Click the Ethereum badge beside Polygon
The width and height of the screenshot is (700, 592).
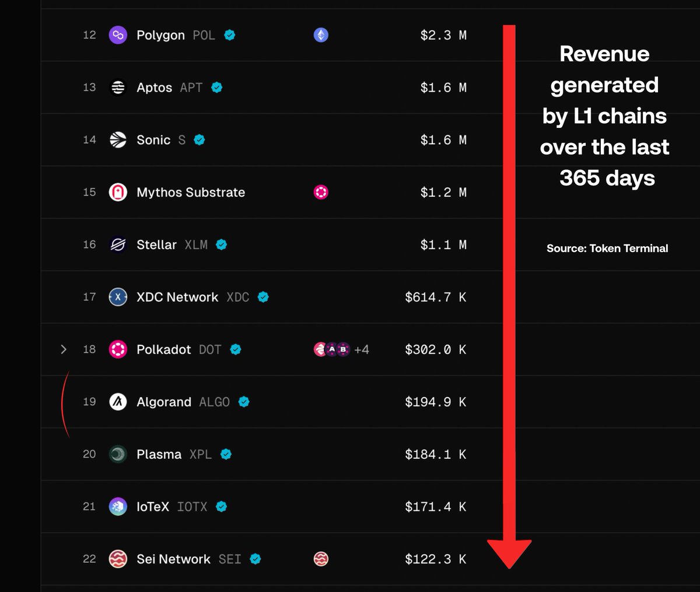click(x=321, y=35)
